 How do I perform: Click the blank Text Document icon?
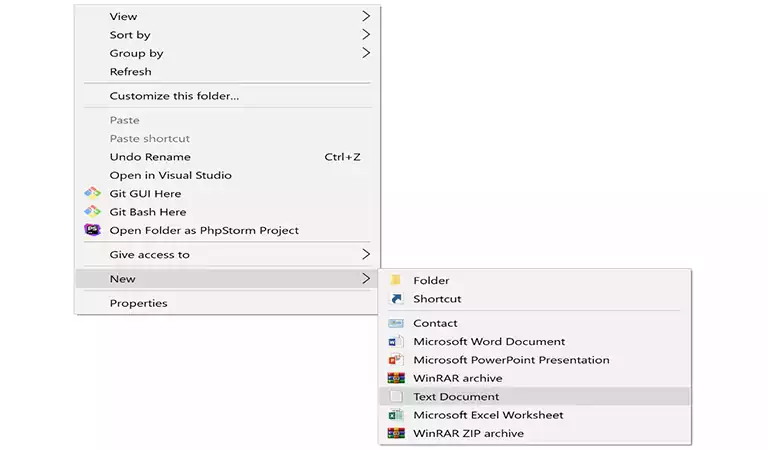(x=396, y=397)
